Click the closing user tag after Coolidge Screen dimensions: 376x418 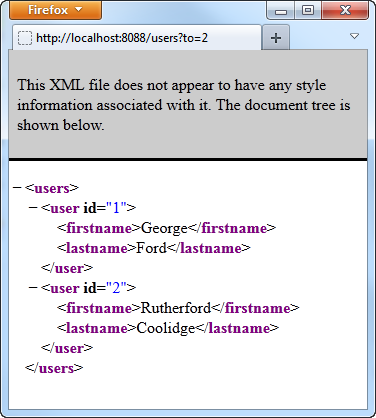tap(67, 348)
